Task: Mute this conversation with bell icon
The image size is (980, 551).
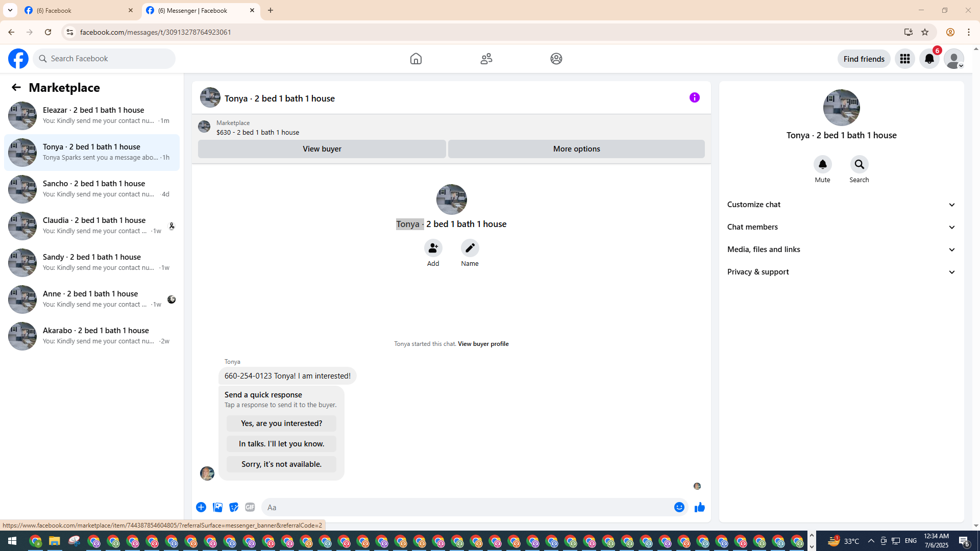Action: coord(822,164)
